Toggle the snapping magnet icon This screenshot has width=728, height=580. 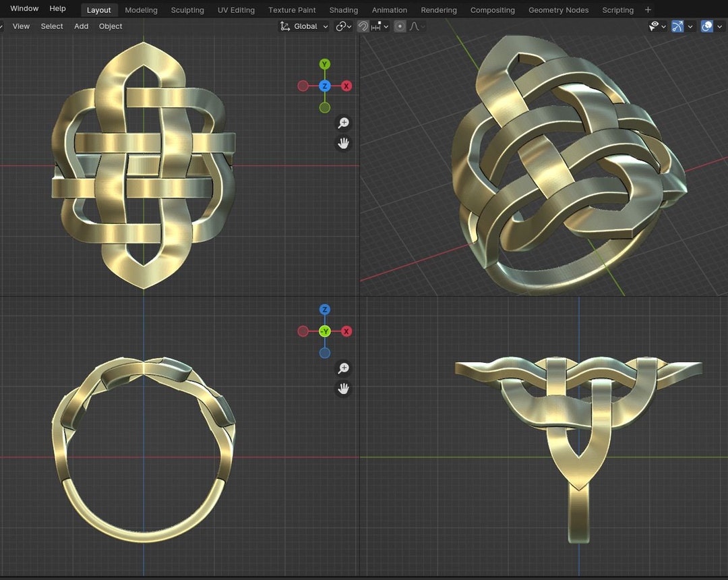coord(362,26)
